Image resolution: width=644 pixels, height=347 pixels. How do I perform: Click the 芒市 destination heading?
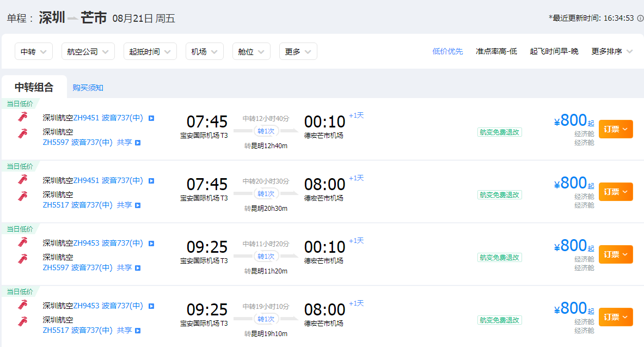[x=94, y=17]
